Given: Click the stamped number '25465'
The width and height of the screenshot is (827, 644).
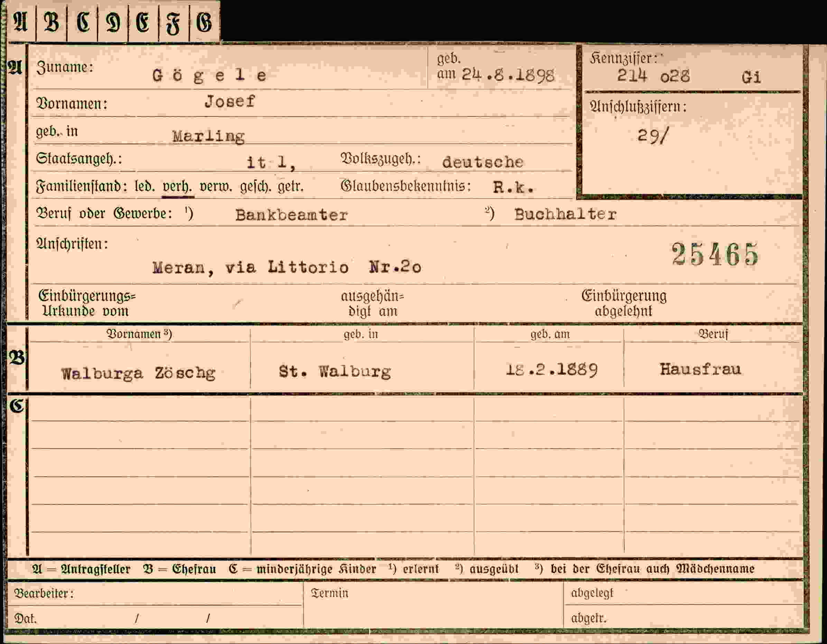Looking at the screenshot, I should pyautogui.click(x=715, y=254).
